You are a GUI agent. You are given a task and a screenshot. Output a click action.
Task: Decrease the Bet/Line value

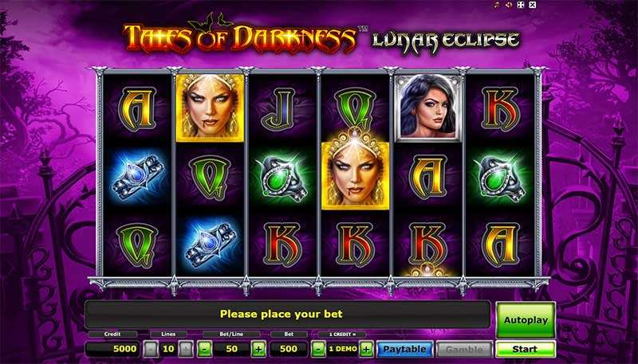pyautogui.click(x=205, y=349)
